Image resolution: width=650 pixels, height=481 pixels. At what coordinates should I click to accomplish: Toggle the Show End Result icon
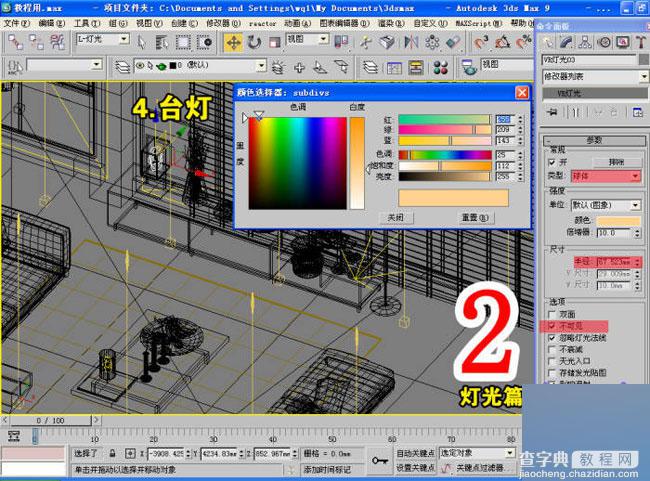[575, 112]
